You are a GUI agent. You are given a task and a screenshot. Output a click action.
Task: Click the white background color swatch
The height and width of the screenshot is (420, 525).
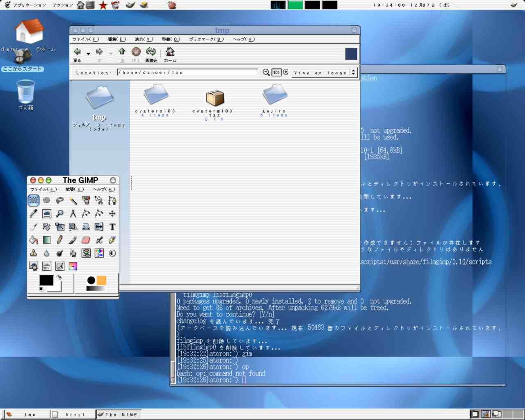tap(57, 288)
